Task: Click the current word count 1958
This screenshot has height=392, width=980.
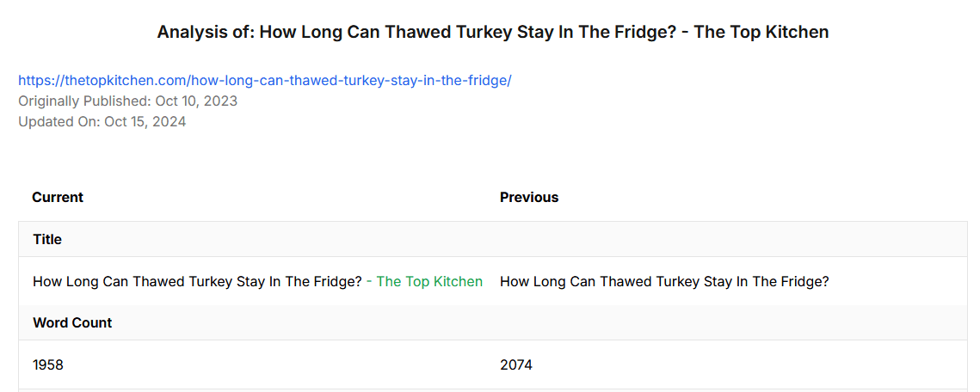Action: click(x=48, y=365)
